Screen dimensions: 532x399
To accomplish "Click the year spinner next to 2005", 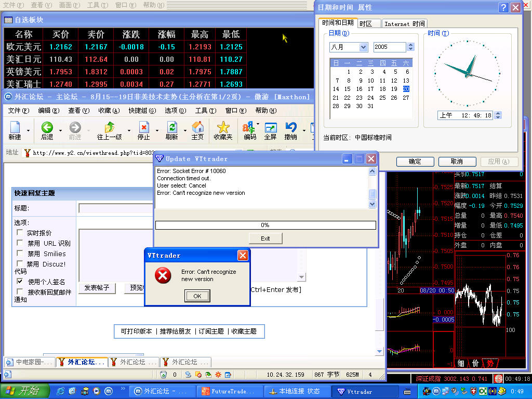I will (x=410, y=47).
